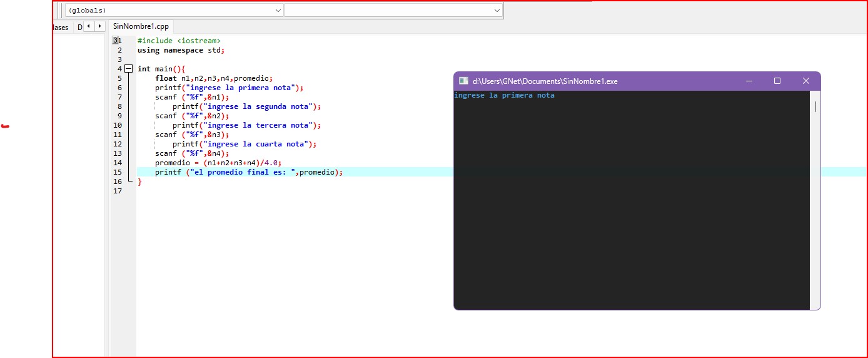The height and width of the screenshot is (358, 868).
Task: Close the SinNombre1.exe console window
Action: [806, 81]
